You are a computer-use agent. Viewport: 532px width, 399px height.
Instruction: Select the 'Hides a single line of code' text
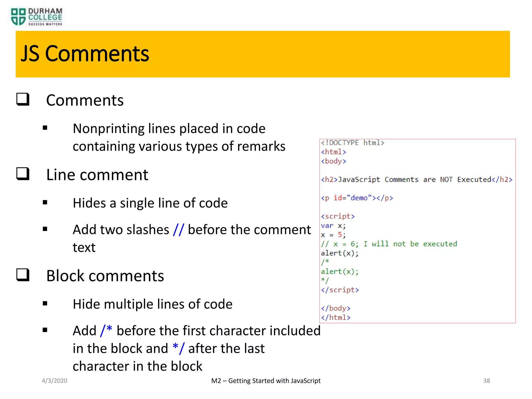tap(150, 203)
